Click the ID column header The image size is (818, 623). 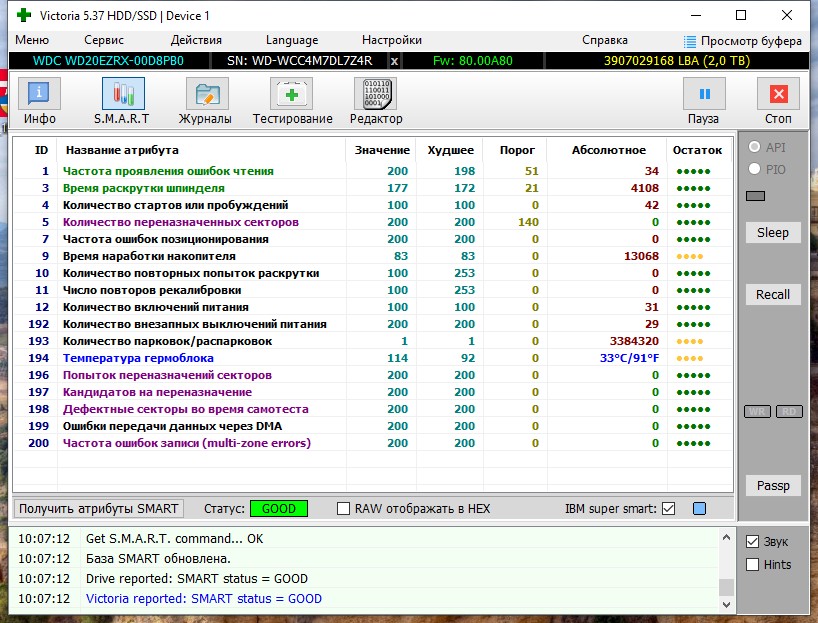[41, 150]
